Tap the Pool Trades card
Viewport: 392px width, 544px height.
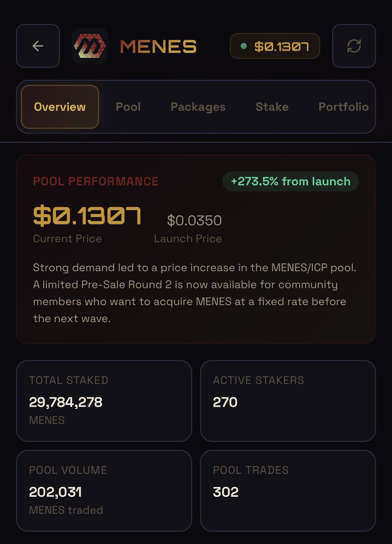point(288,491)
